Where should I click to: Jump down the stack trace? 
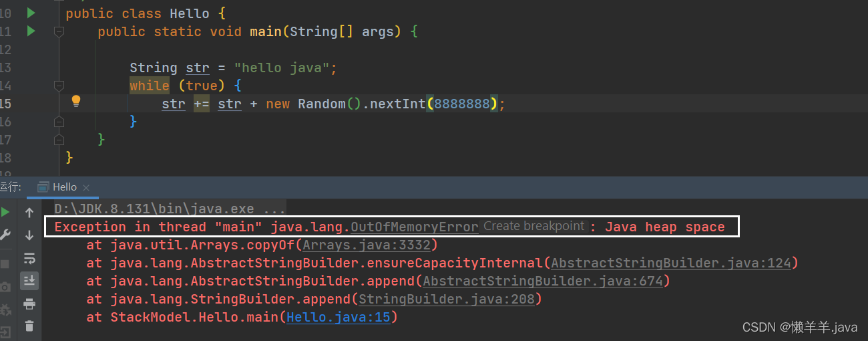[29, 235]
